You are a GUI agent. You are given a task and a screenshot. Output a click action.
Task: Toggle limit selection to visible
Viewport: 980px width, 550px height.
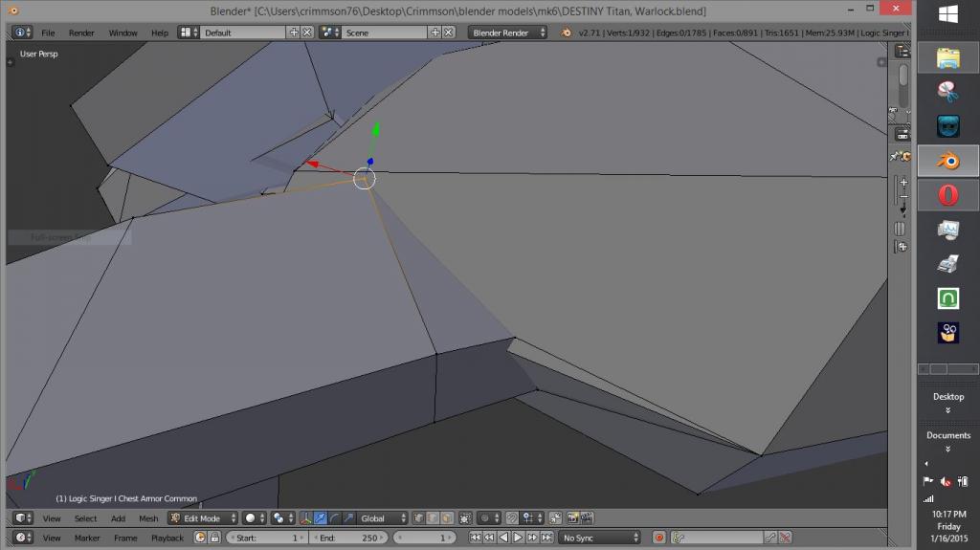[x=465, y=518]
